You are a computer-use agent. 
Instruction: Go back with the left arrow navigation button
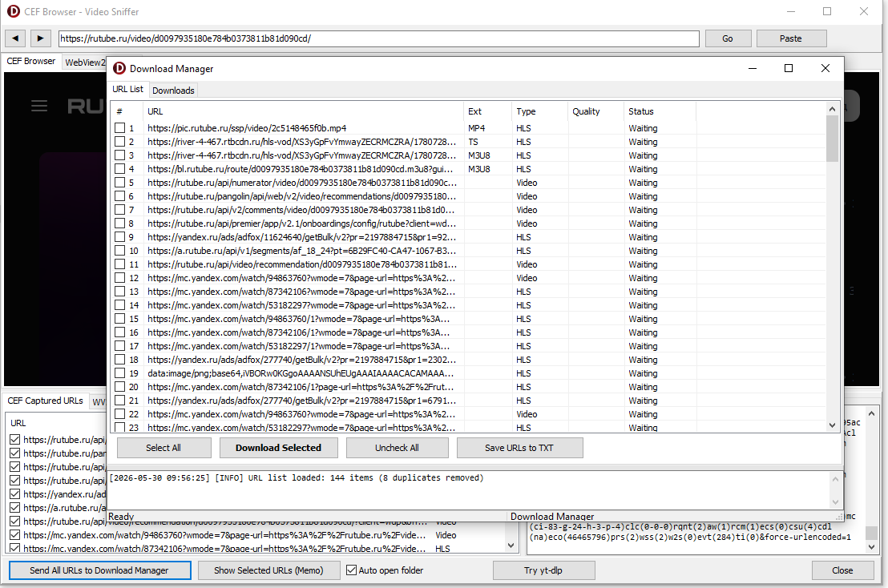(x=15, y=38)
